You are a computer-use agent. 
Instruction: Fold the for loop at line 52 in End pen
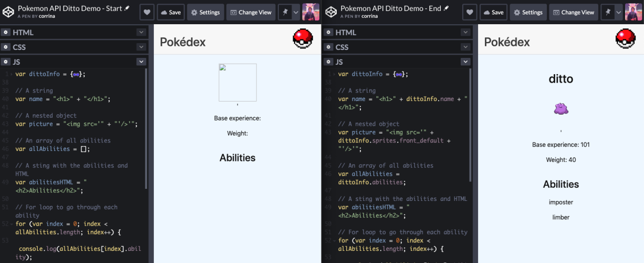335,240
